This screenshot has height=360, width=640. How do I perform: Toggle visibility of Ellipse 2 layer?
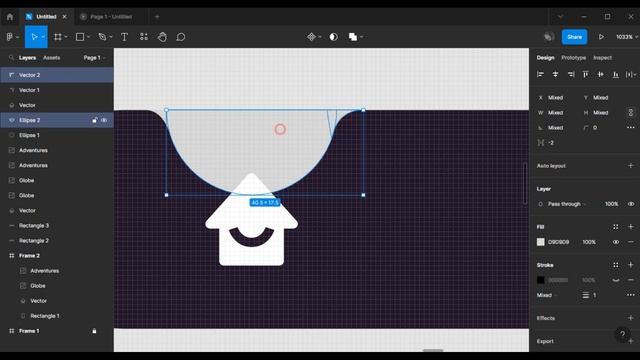pyautogui.click(x=104, y=120)
